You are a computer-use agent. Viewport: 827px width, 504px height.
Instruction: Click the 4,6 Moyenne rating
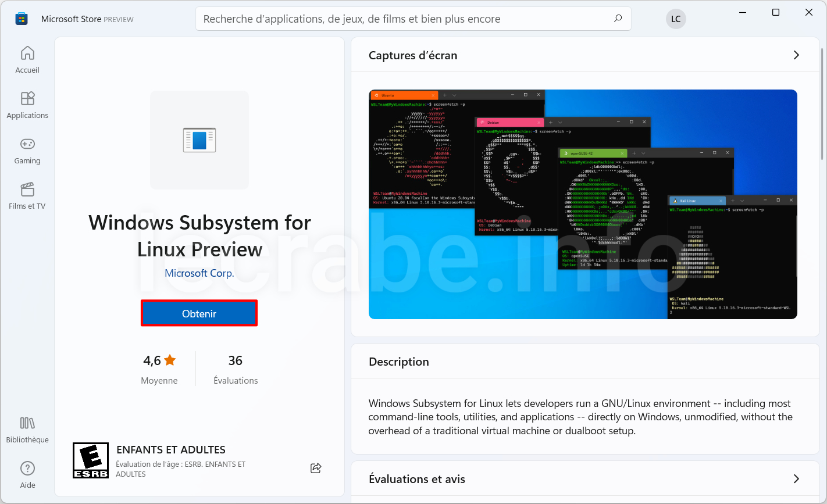click(159, 369)
